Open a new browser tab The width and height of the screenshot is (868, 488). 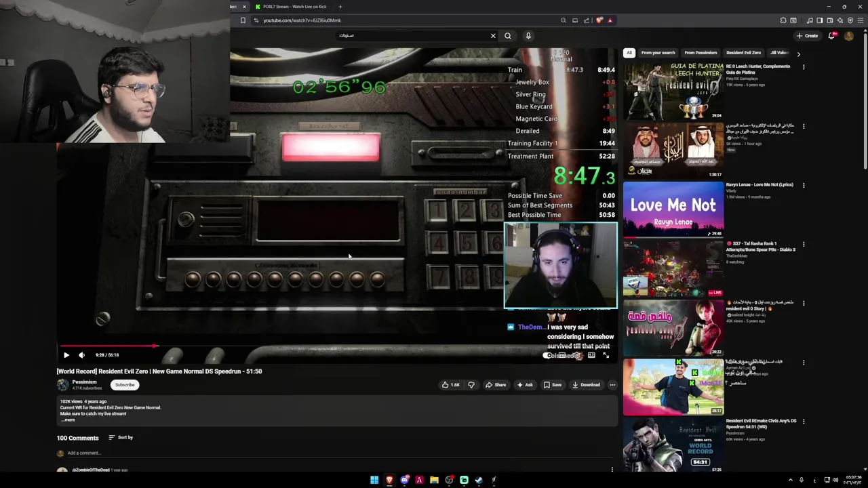(x=340, y=7)
